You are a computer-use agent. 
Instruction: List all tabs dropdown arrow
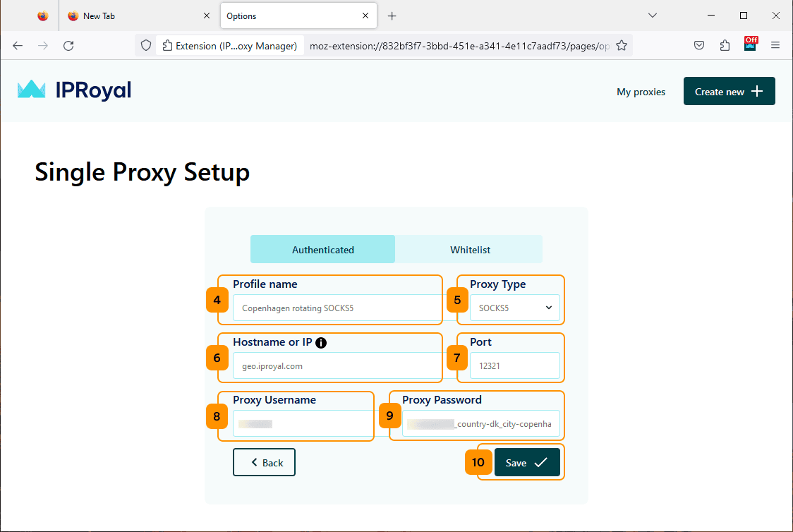[x=653, y=16]
